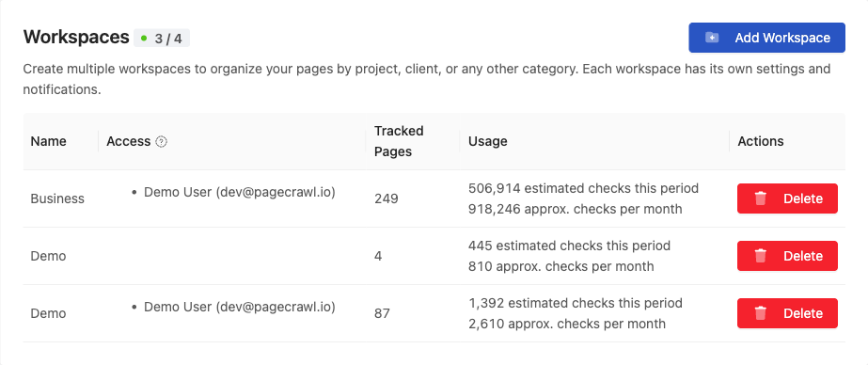Click '918,246 approx. checks per month'
The image size is (868, 365).
click(576, 210)
